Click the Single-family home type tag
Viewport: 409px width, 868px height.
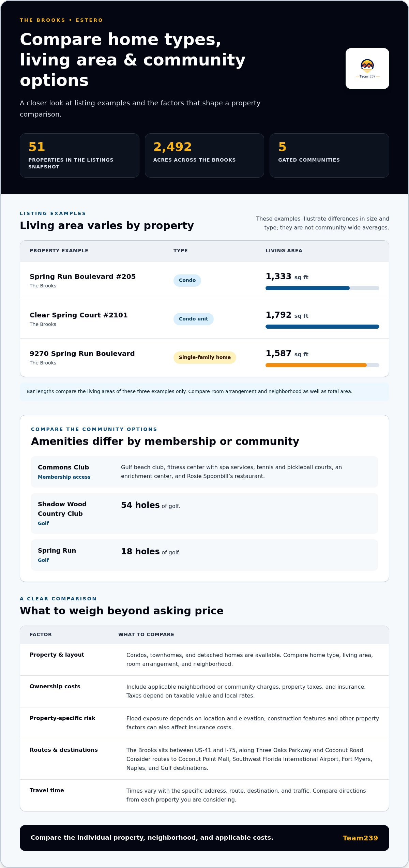click(205, 357)
